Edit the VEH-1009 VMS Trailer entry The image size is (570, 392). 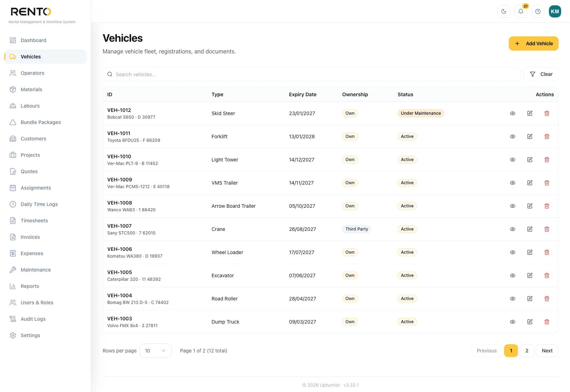pyautogui.click(x=530, y=183)
